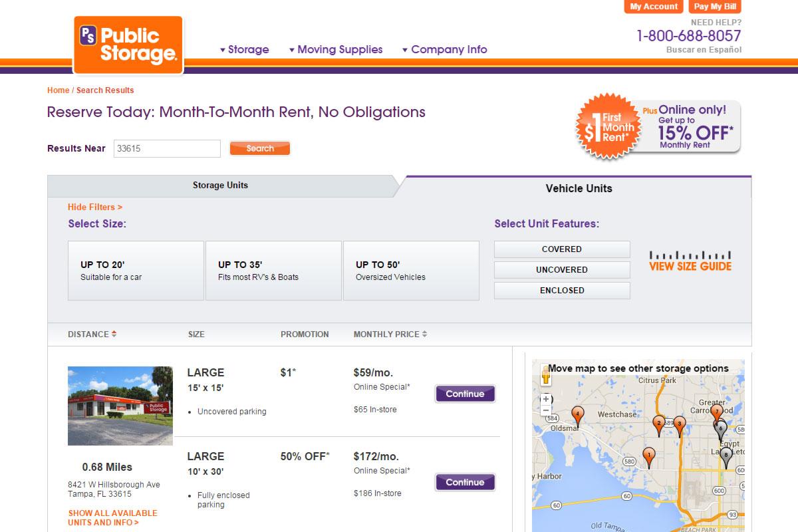
Task: Toggle the Enclosed unit feature filter
Action: (x=562, y=291)
